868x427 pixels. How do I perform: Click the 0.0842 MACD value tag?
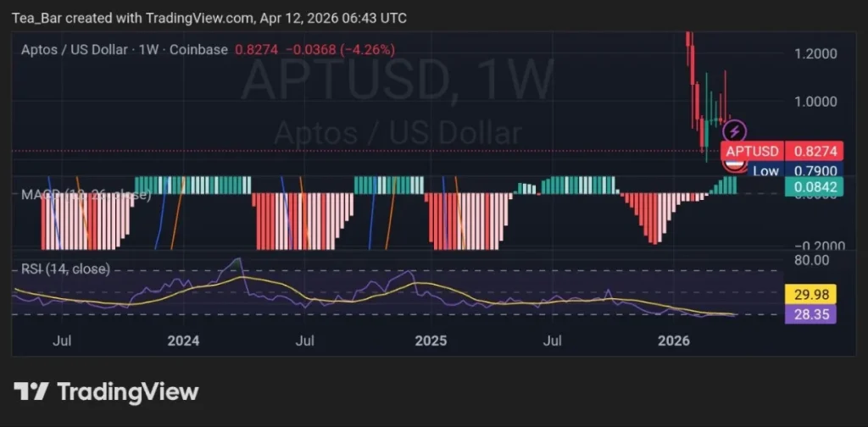(x=814, y=187)
